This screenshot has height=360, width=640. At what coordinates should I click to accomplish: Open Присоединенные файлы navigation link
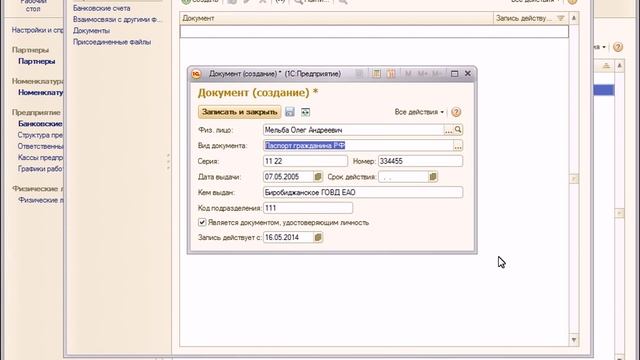[x=112, y=42]
